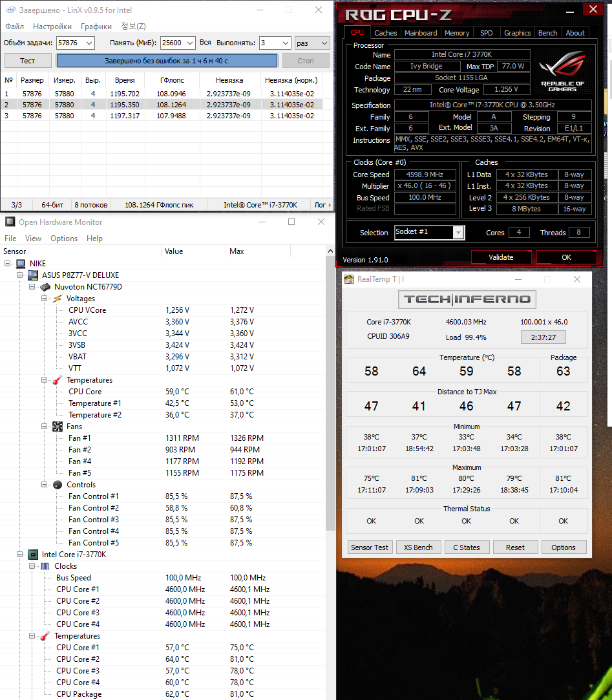Open the memory dropdown showing 25600

coord(190,43)
